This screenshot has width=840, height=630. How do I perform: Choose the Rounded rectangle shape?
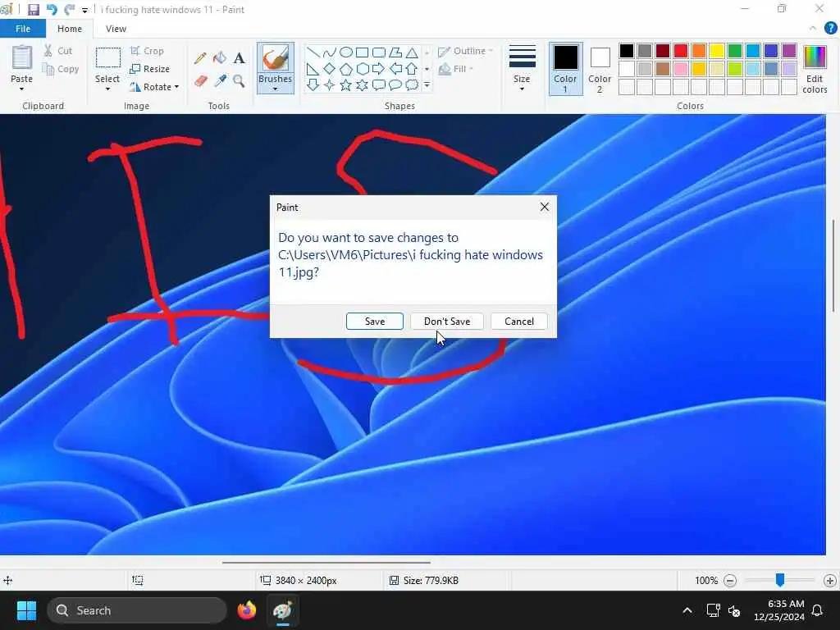(379, 52)
